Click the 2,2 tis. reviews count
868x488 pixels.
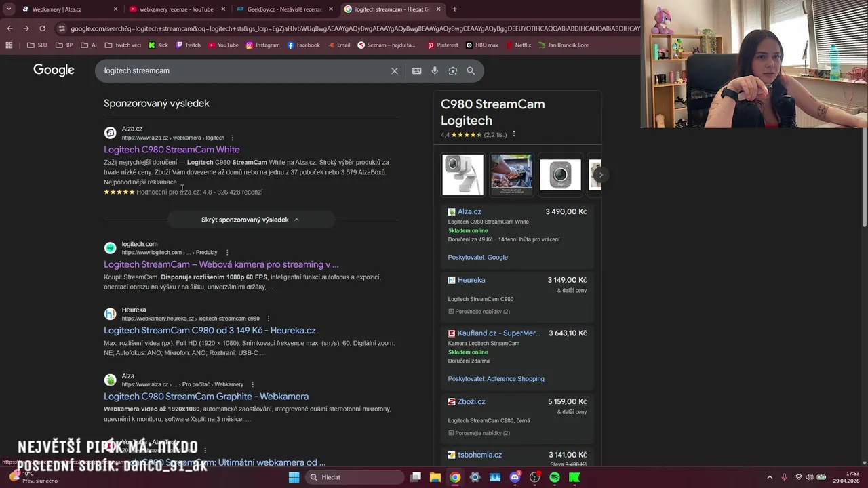tap(495, 135)
